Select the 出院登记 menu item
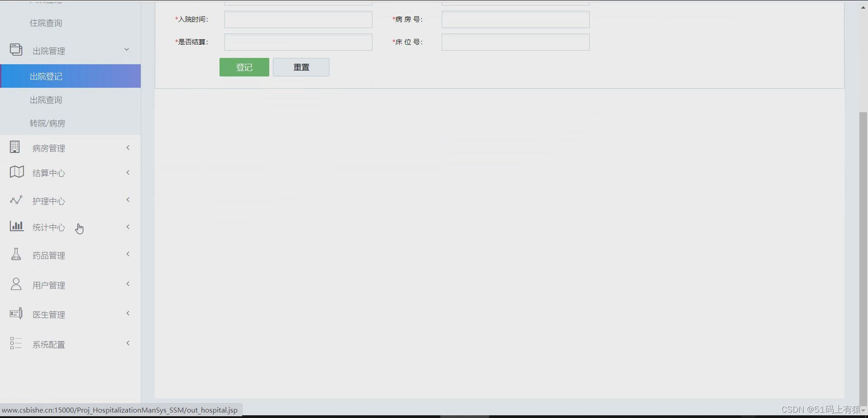868x418 pixels. pos(71,76)
